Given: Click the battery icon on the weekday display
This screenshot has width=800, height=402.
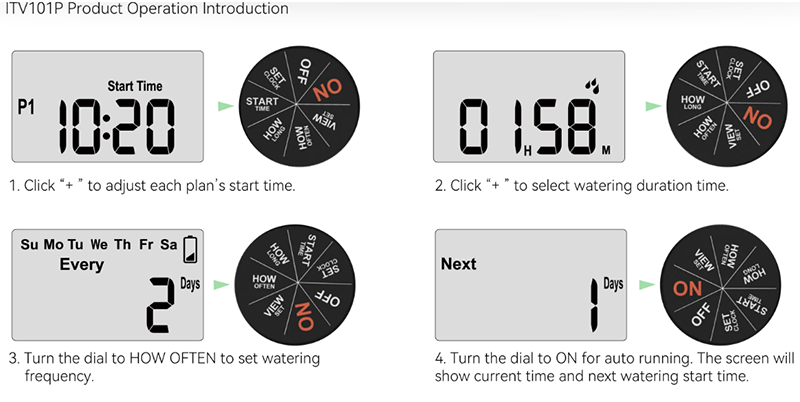Looking at the screenshot, I should pyautogui.click(x=190, y=247).
